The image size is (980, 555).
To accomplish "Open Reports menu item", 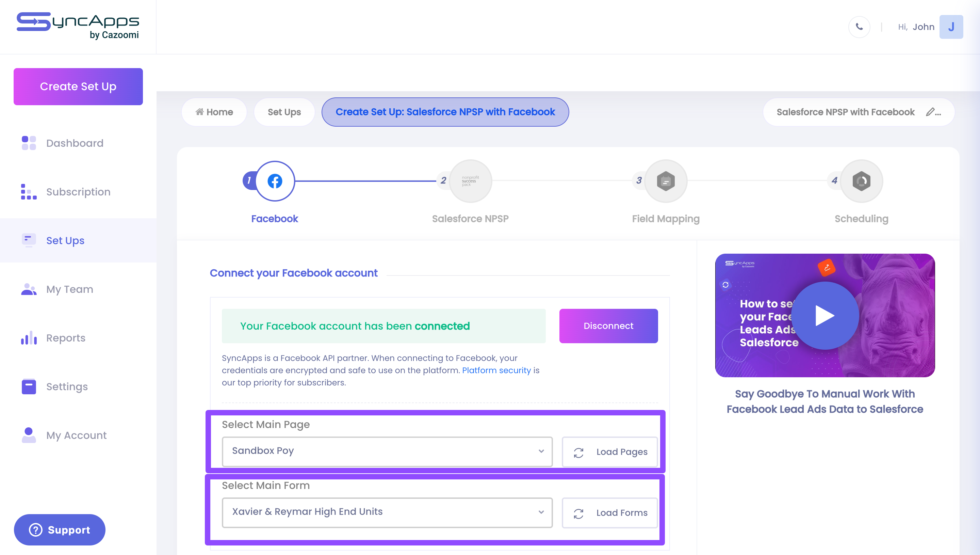I will [x=66, y=338].
